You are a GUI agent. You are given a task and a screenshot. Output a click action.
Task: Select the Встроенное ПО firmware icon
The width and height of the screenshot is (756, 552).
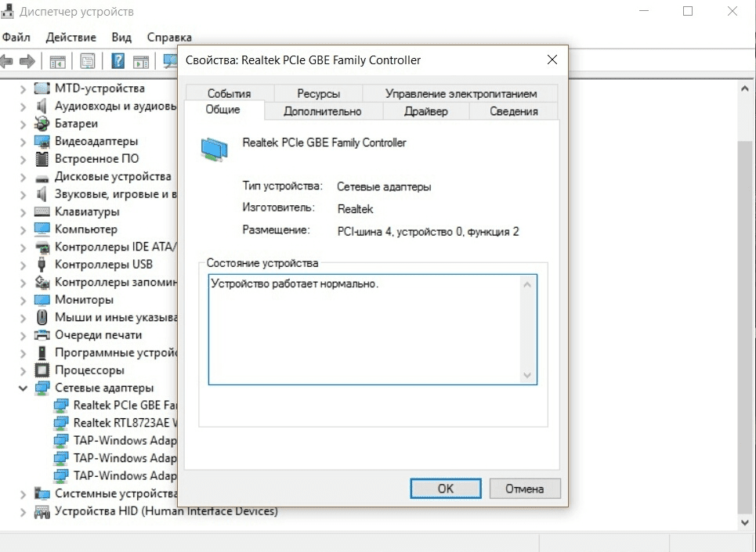pyautogui.click(x=42, y=159)
